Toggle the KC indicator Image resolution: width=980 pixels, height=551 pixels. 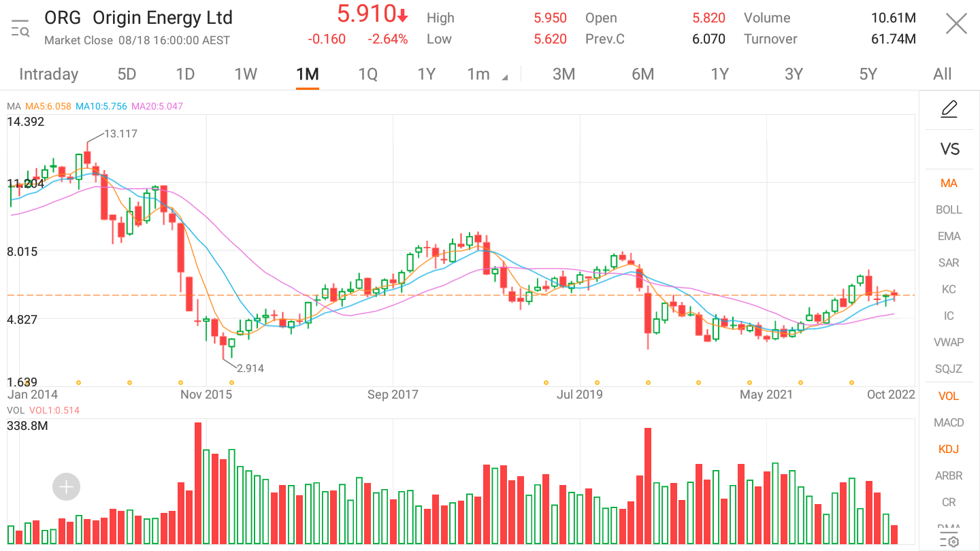tap(949, 289)
